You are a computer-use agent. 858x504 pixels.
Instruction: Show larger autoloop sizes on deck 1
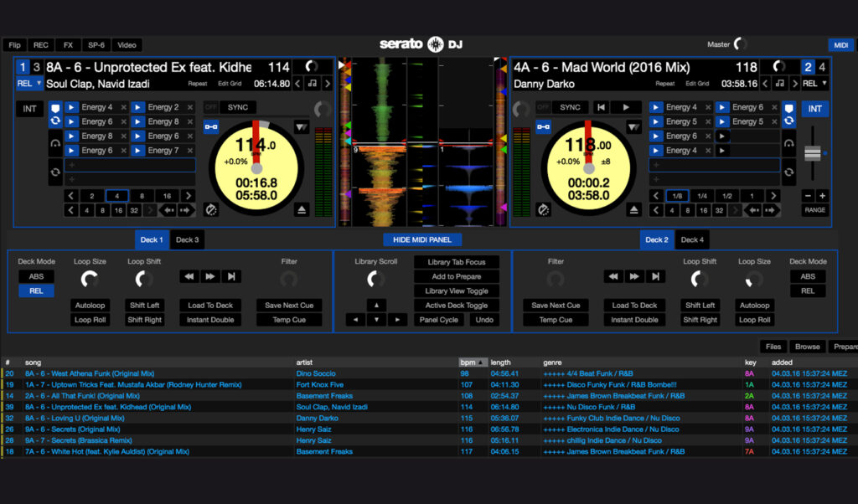click(189, 196)
